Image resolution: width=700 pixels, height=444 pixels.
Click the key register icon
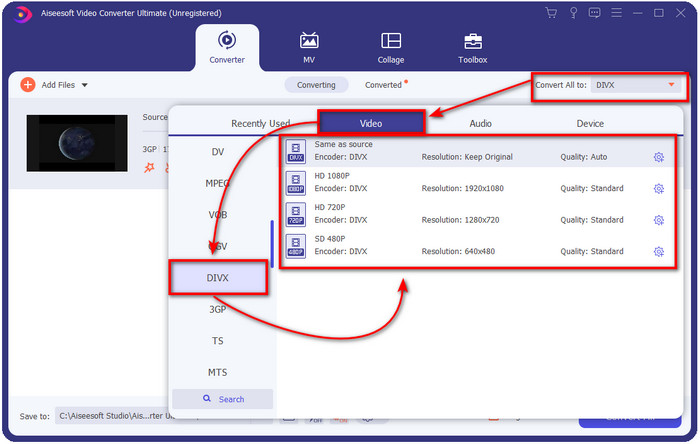pyautogui.click(x=573, y=13)
